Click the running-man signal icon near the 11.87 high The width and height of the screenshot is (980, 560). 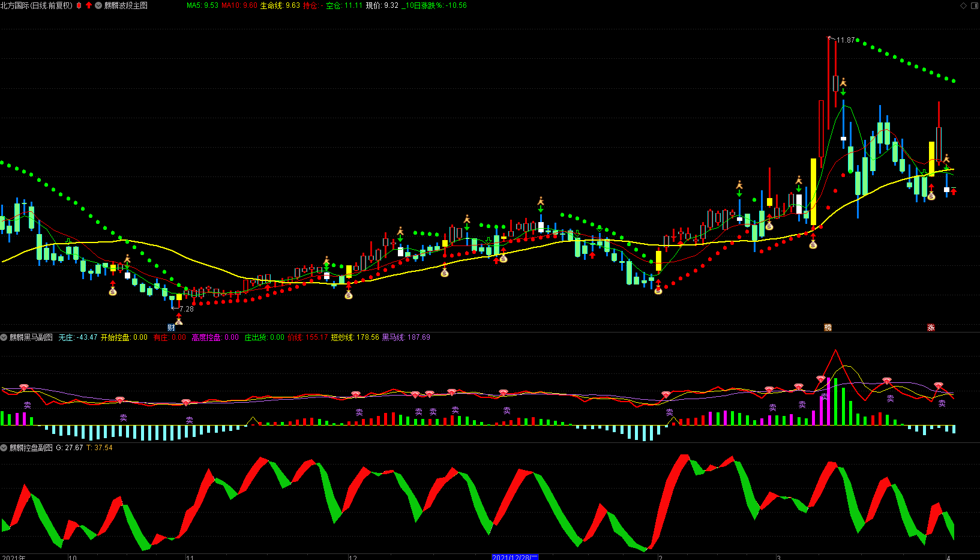843,82
